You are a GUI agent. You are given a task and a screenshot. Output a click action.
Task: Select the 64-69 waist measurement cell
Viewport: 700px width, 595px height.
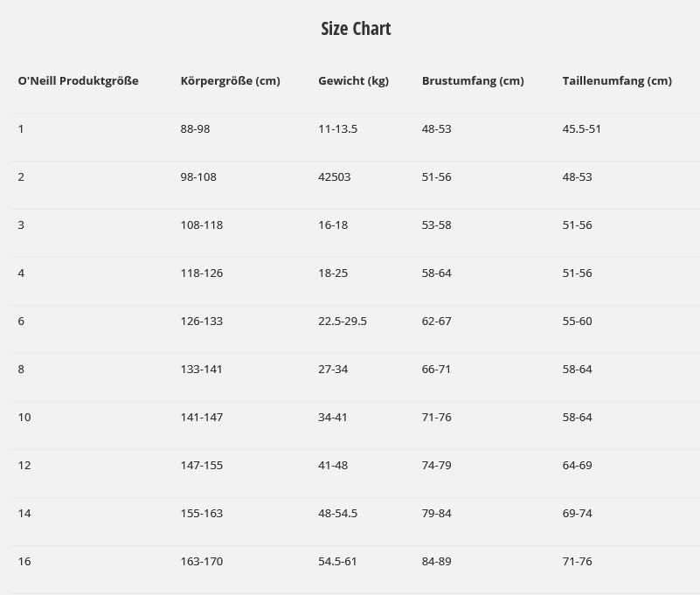pyautogui.click(x=577, y=466)
